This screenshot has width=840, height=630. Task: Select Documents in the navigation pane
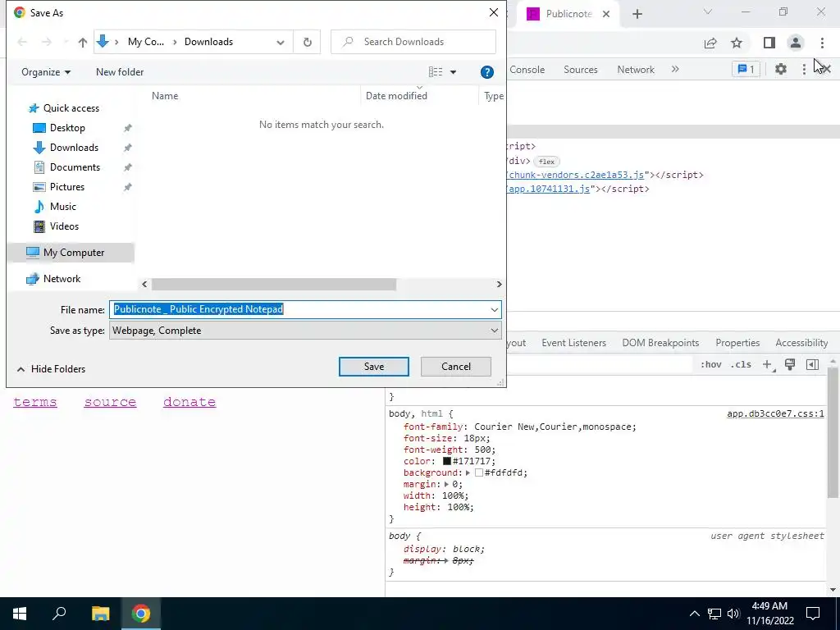[75, 167]
